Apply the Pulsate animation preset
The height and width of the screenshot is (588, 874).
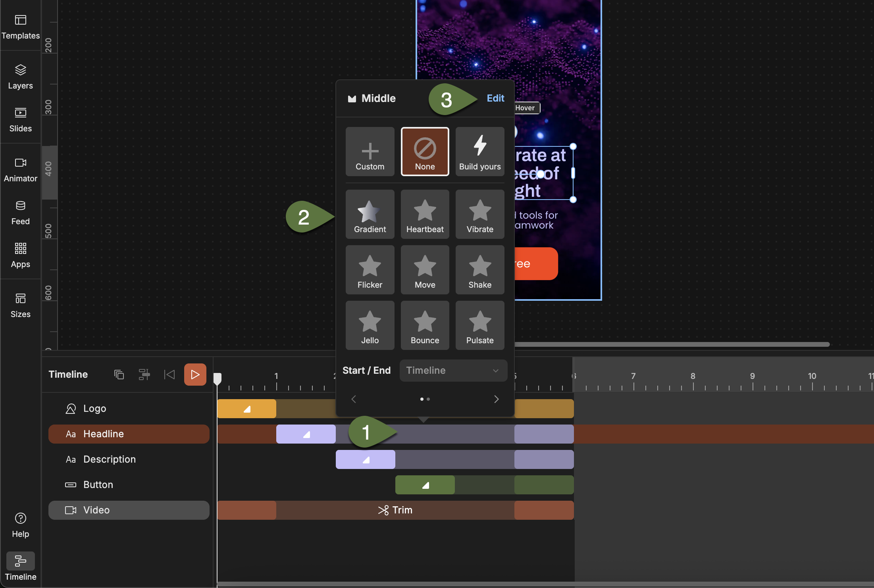point(480,325)
